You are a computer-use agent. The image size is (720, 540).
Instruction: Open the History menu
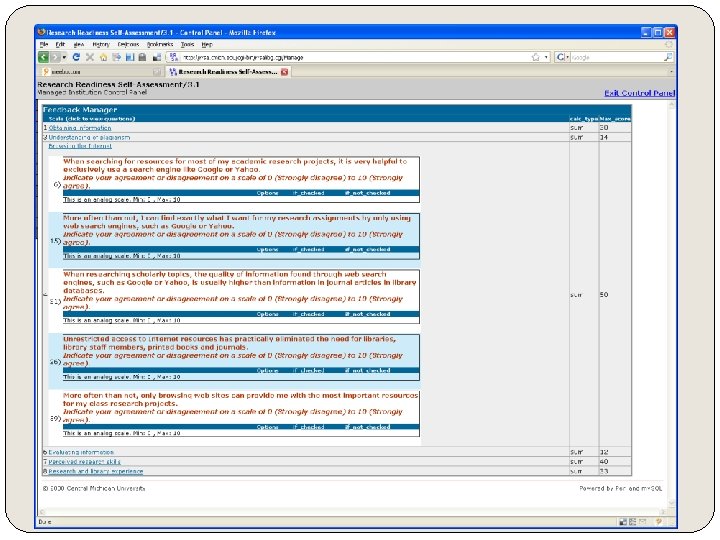coord(101,45)
